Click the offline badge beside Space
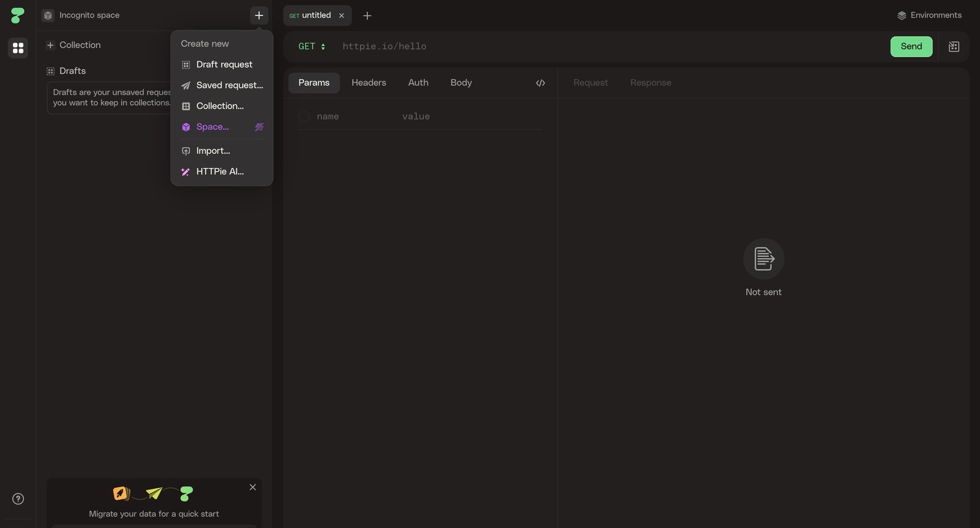This screenshot has height=528, width=980. tap(259, 127)
